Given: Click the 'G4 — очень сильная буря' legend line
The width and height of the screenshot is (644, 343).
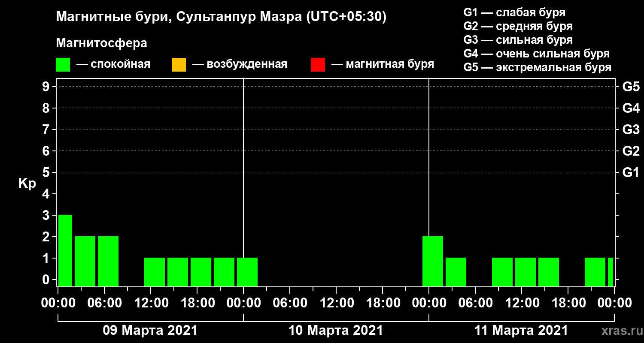Looking at the screenshot, I should point(537,54).
